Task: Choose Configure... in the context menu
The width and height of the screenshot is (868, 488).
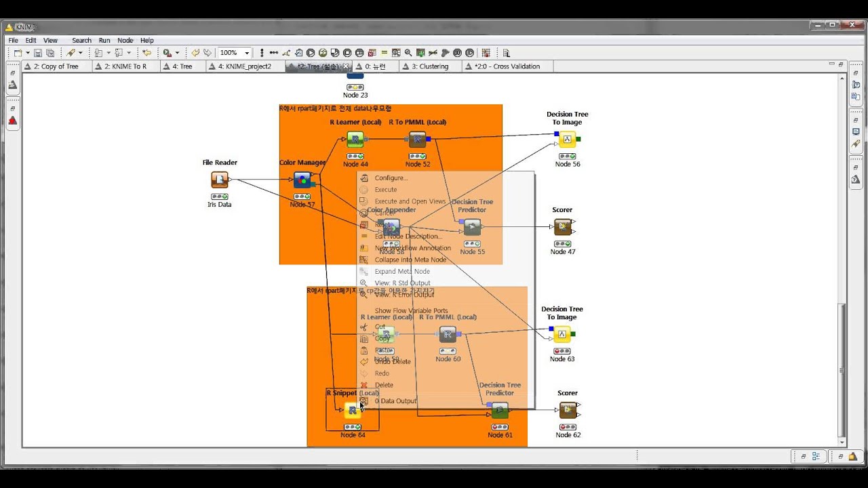Action: tap(391, 178)
